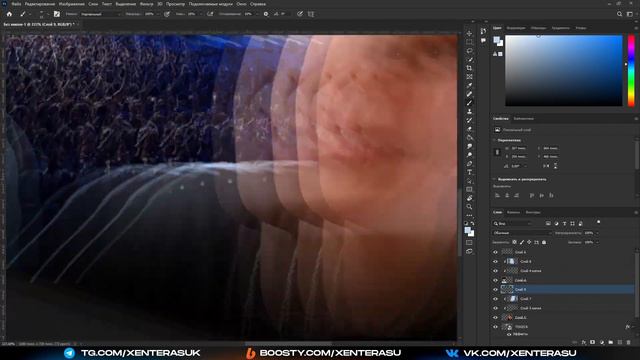Viewport: 640px width, 360px height.
Task: Hide the Слой 3 копия layer
Action: tap(495, 308)
